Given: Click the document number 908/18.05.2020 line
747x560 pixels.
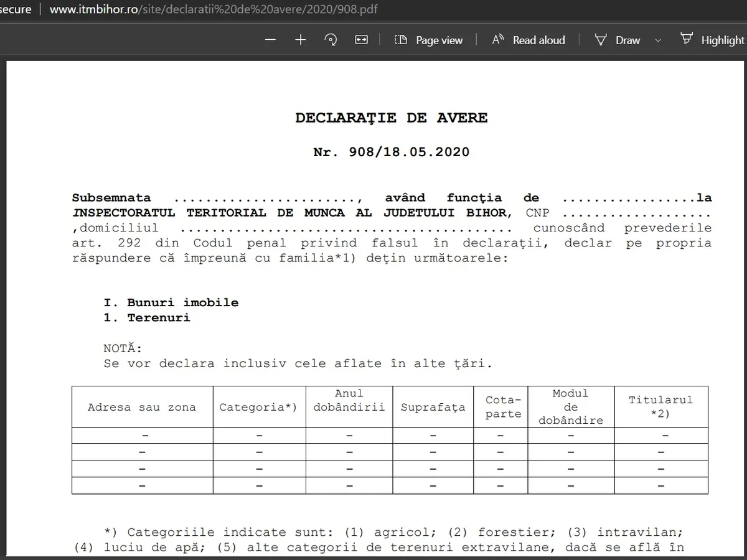Looking at the screenshot, I should click(x=391, y=152).
